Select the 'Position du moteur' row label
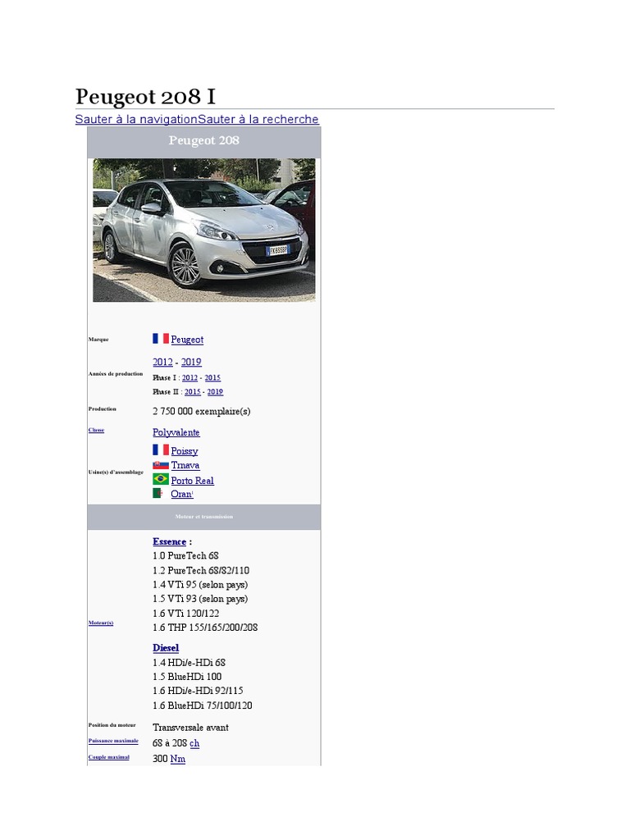The image size is (630, 840). click(112, 725)
